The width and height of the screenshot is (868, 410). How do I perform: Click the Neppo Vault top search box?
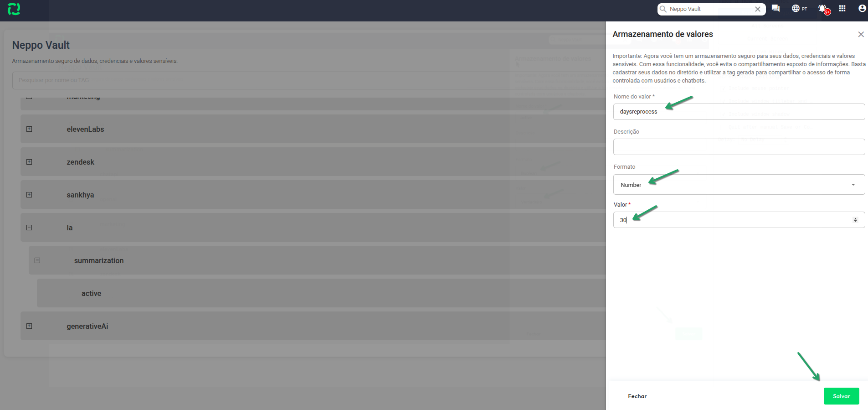click(x=711, y=9)
